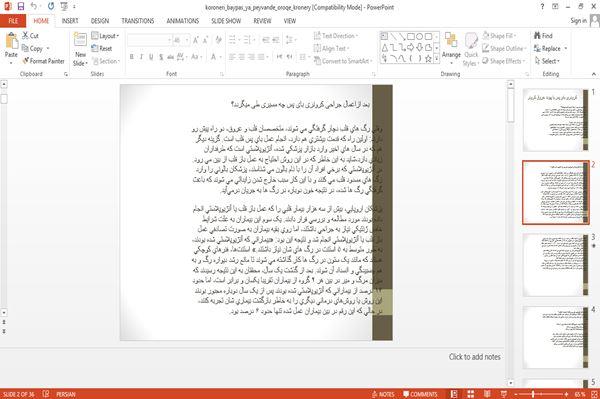Click the Paste clipboard icon
Screen dimensions: 600x399
tap(11, 41)
